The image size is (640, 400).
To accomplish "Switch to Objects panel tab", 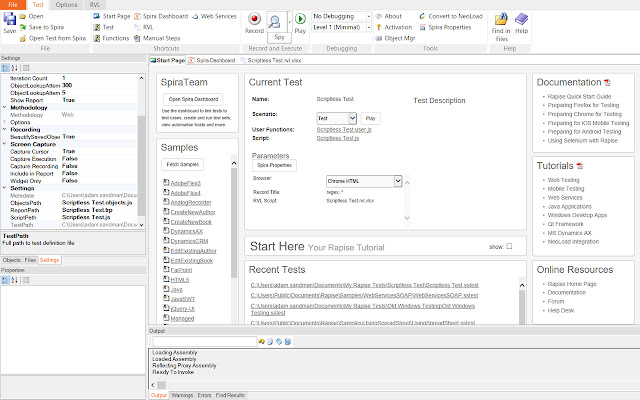I will point(11,260).
